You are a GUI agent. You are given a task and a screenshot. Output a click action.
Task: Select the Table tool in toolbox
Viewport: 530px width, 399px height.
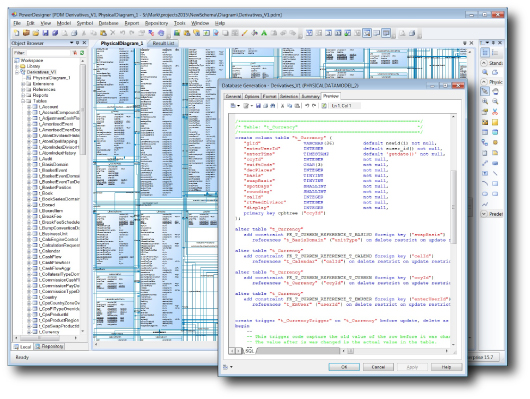point(485,132)
